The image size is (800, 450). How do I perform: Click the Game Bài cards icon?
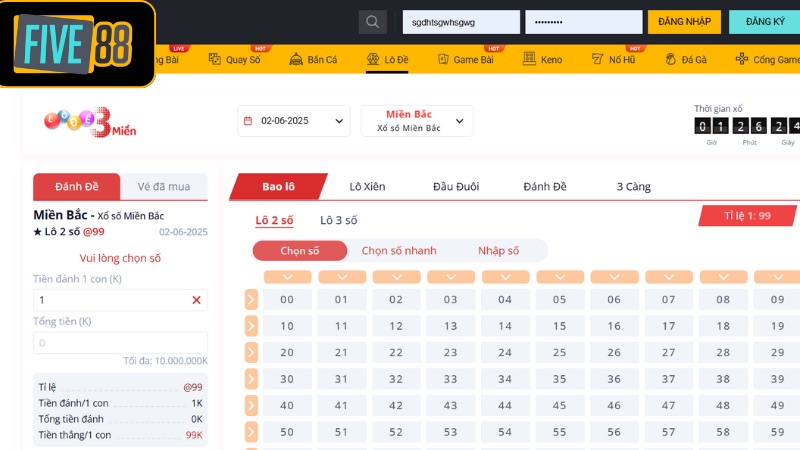click(443, 59)
